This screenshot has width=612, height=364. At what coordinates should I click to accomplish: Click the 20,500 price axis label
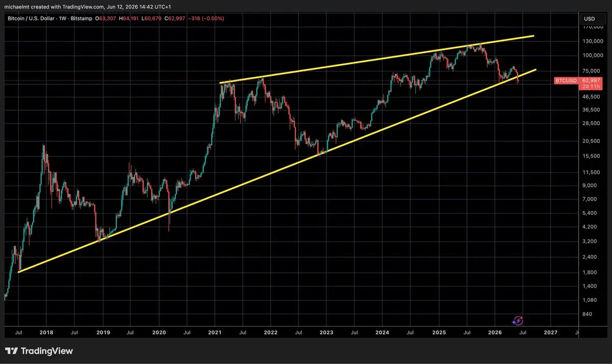tap(593, 141)
